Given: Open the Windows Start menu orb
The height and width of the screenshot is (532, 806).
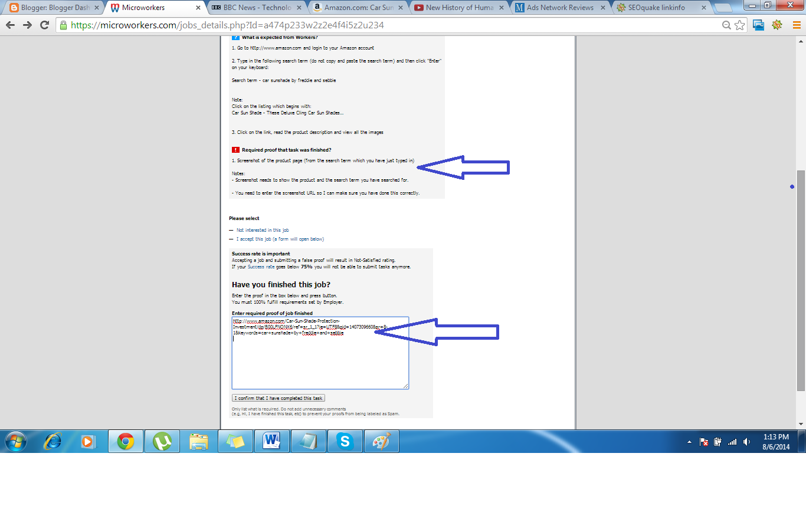Looking at the screenshot, I should (x=16, y=441).
